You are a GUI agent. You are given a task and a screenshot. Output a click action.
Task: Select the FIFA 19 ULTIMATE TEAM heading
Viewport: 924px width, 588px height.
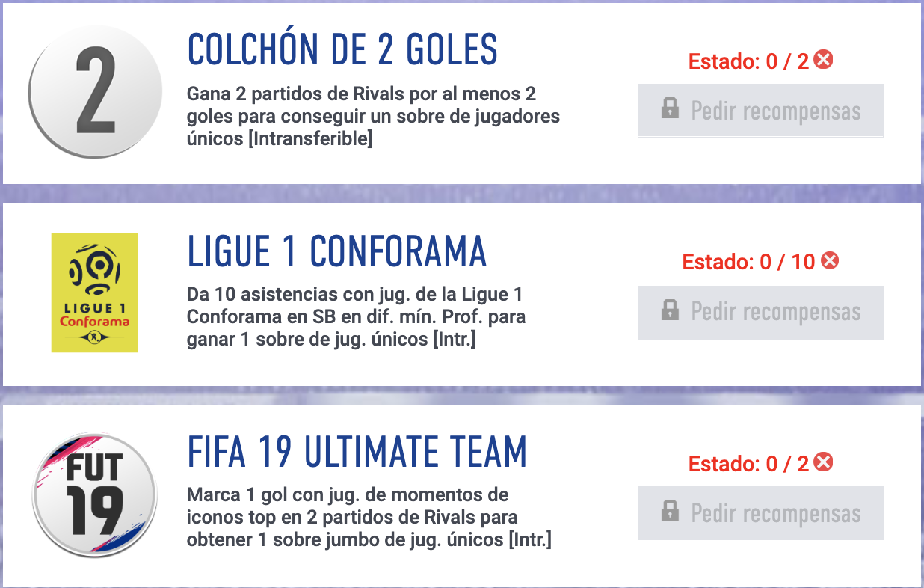tap(356, 453)
